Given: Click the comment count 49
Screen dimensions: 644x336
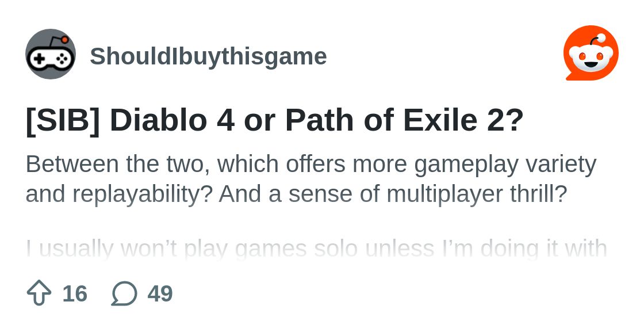Looking at the screenshot, I should [x=160, y=293].
